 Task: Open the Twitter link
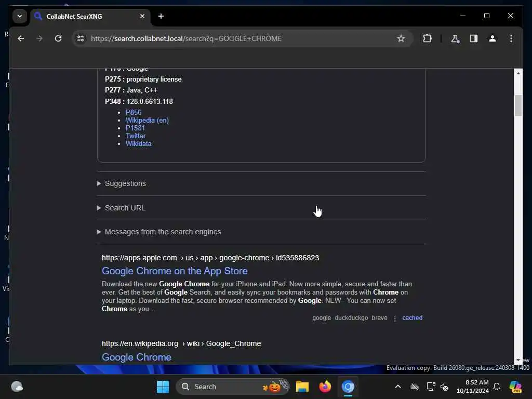click(136, 136)
